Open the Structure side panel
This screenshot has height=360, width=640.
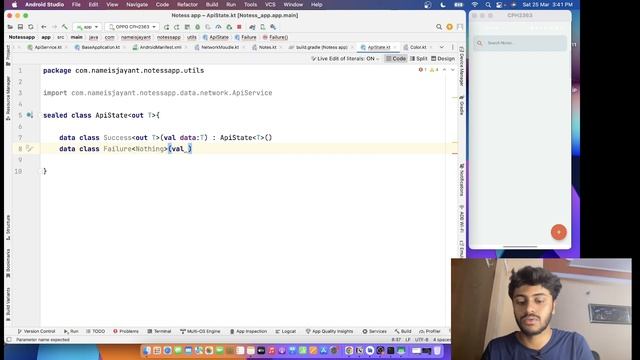tap(8, 227)
